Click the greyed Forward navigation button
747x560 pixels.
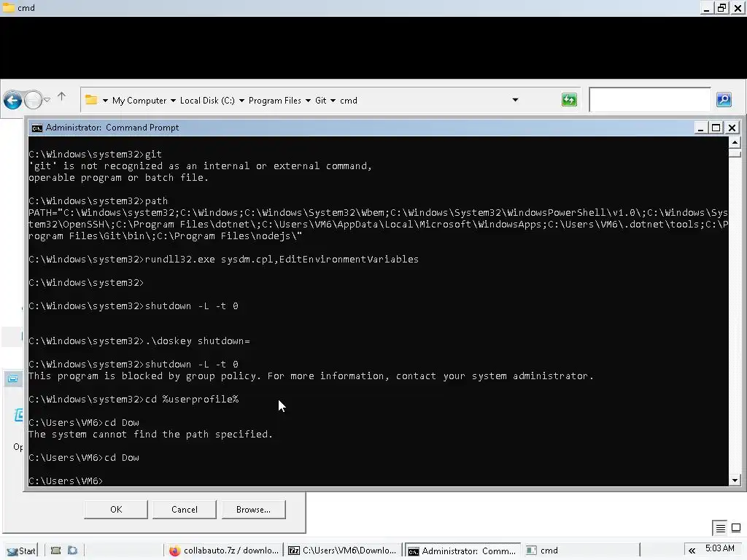[33, 100]
